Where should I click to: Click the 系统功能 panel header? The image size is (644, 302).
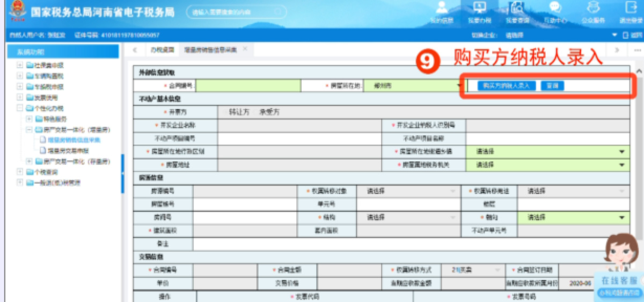62,52
